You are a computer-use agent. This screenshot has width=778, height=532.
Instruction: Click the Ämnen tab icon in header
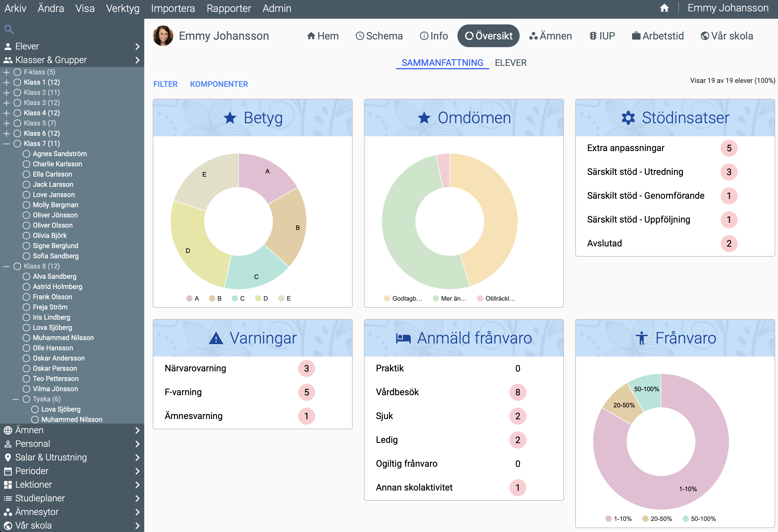(533, 36)
